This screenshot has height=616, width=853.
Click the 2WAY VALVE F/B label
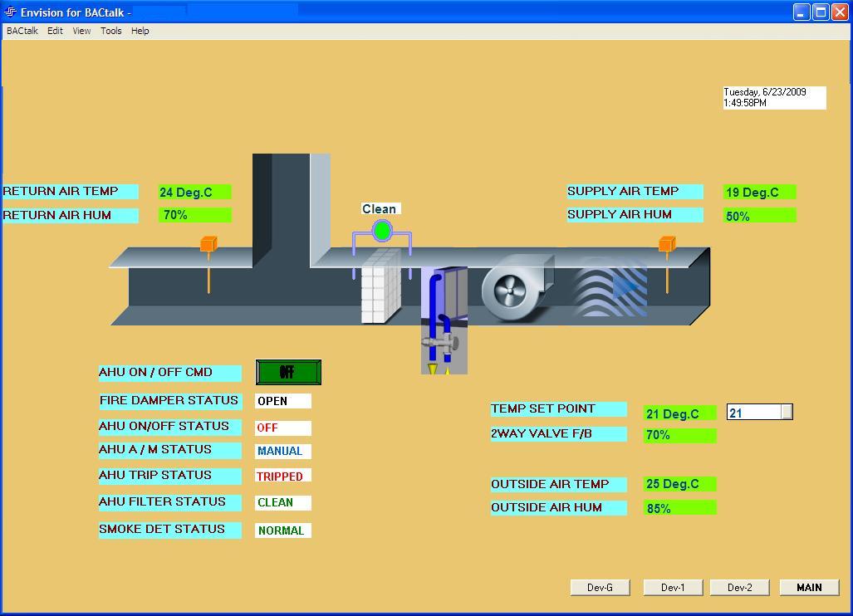click(559, 434)
